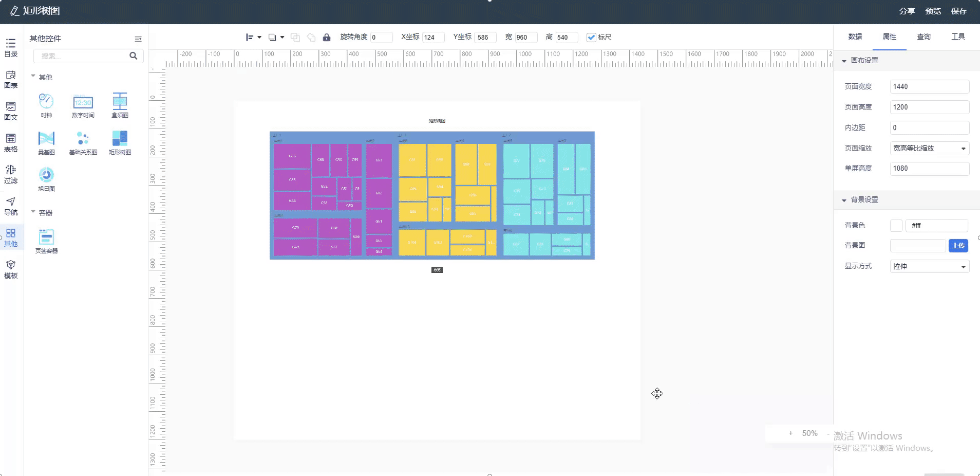Screen dimensions: 980x476
Task: Click the X坐标 input field
Action: [x=433, y=37]
